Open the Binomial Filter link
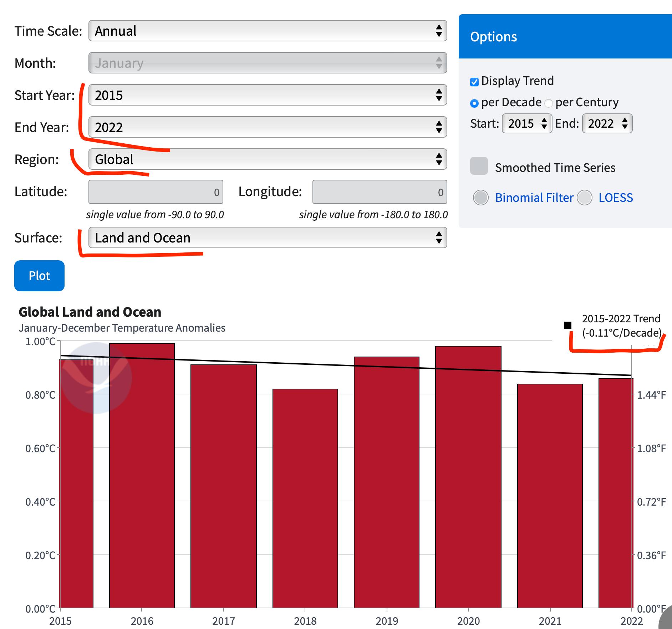 point(534,198)
